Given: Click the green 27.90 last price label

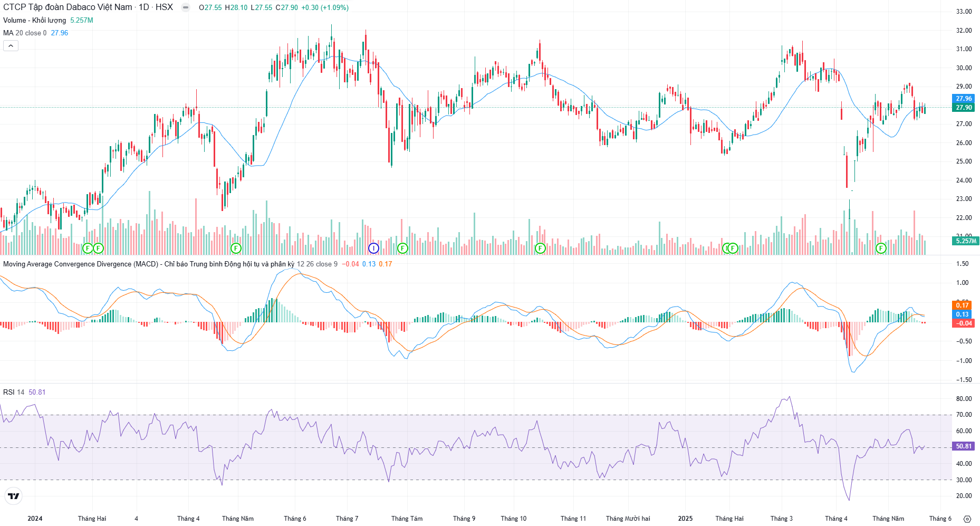Looking at the screenshot, I should pos(964,108).
